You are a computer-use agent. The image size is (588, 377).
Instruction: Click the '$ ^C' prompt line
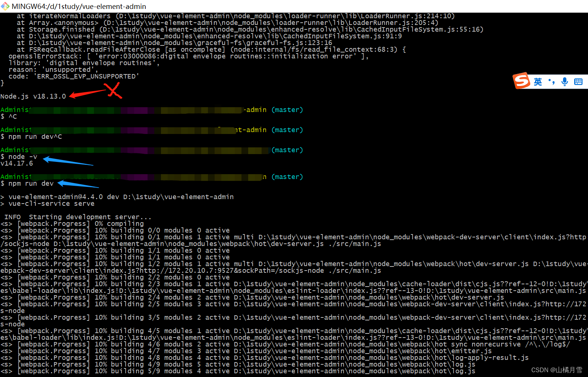[9, 116]
